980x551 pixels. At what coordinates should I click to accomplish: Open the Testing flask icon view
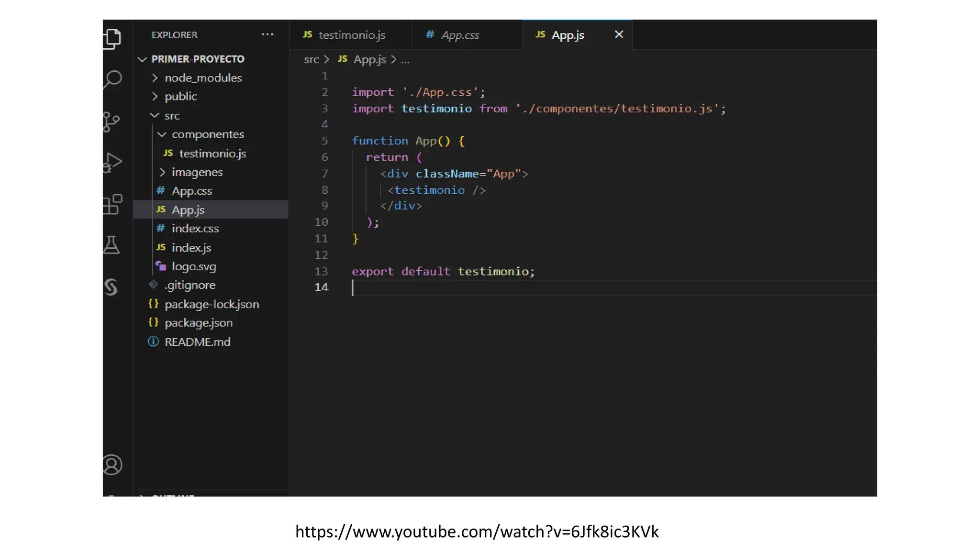[x=111, y=245]
